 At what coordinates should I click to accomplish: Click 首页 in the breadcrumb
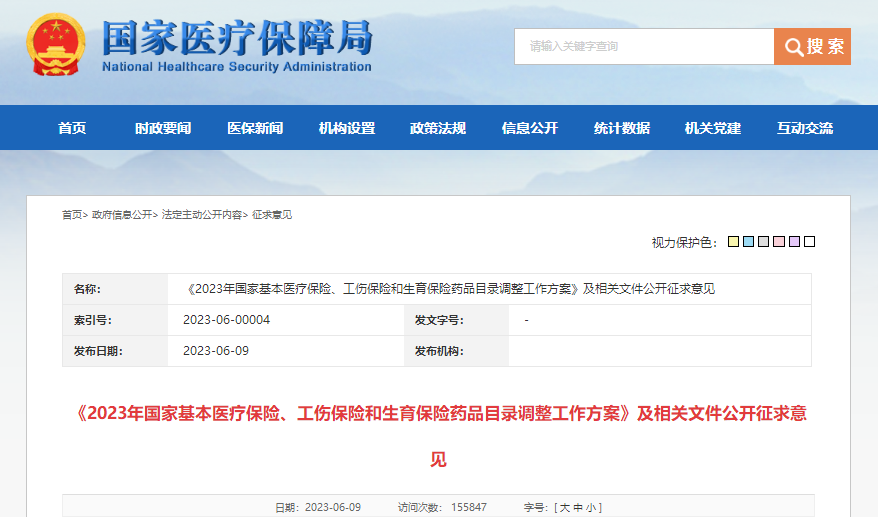coord(71,215)
